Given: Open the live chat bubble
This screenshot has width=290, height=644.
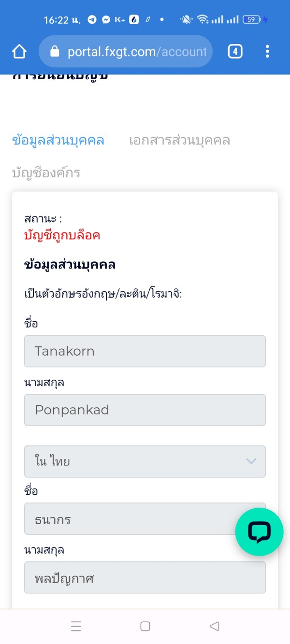Looking at the screenshot, I should pos(259,532).
